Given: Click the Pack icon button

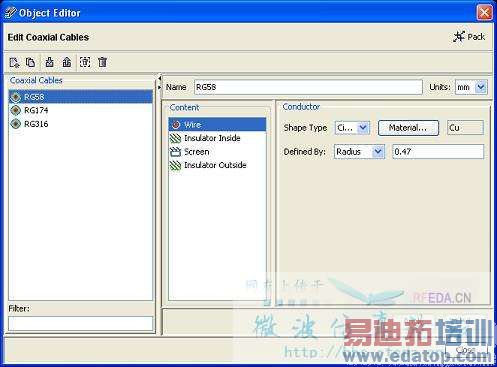Looking at the screenshot, I should pos(469,37).
